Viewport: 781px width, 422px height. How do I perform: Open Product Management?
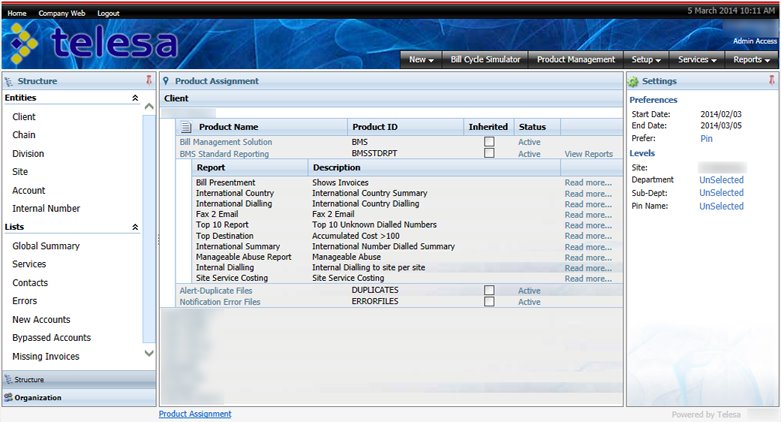point(576,59)
